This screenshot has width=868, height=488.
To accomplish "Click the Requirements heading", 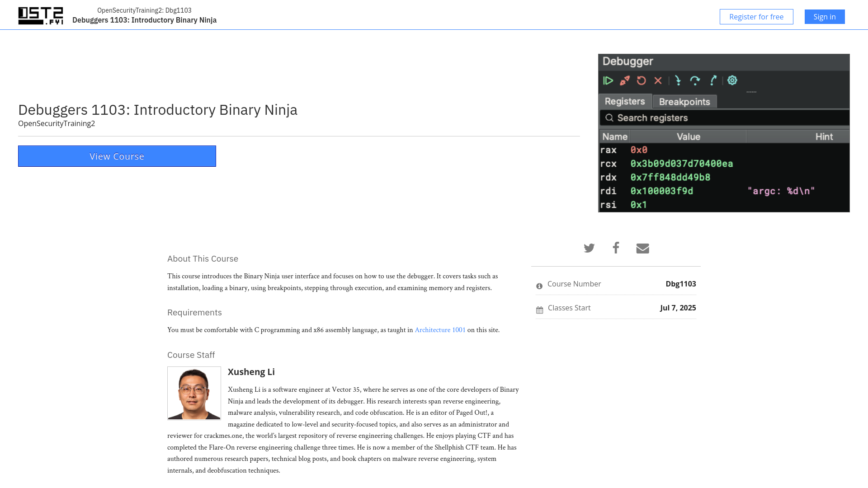I will 194,312.
